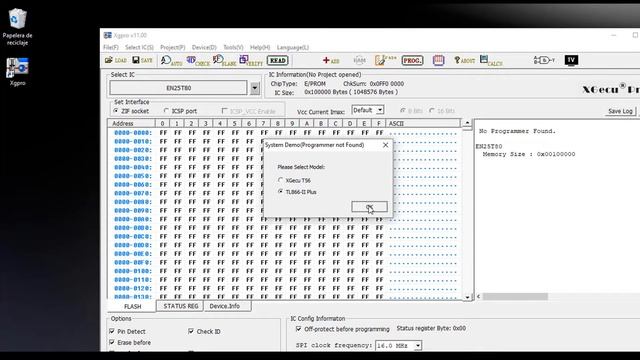Click the ABOUT question mark icon
This screenshot has height=360, width=640.
click(x=464, y=60)
